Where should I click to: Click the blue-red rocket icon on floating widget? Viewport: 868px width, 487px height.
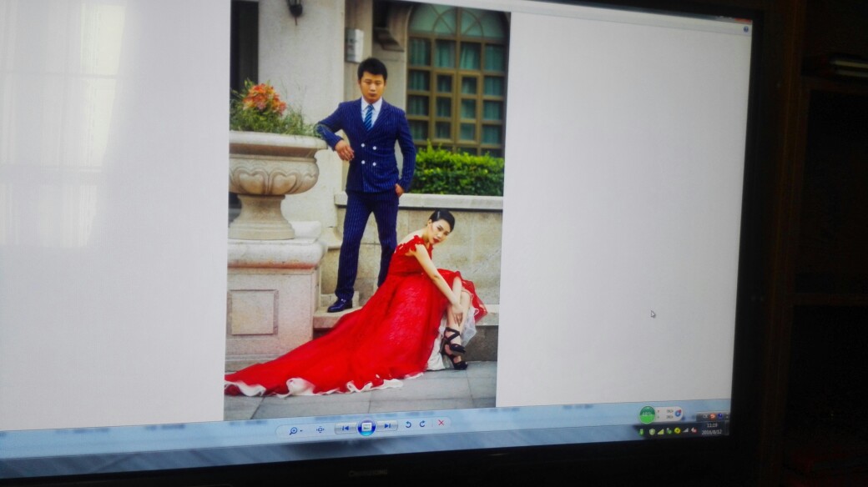coord(678,413)
